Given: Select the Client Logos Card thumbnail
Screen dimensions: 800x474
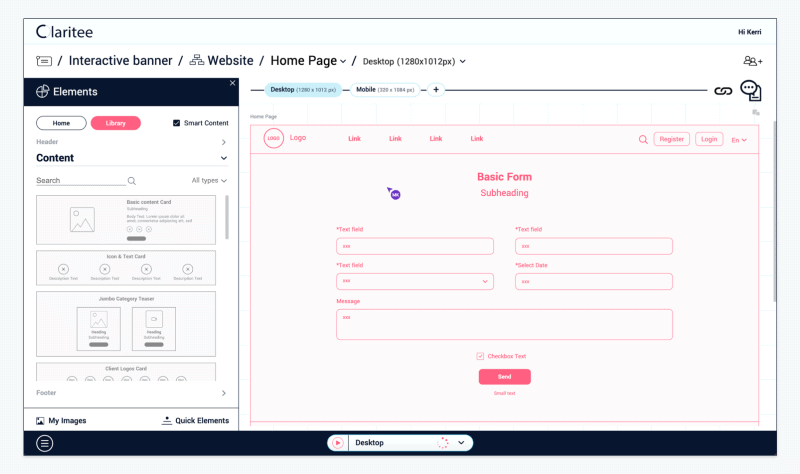Looking at the screenshot, I should tap(126, 372).
